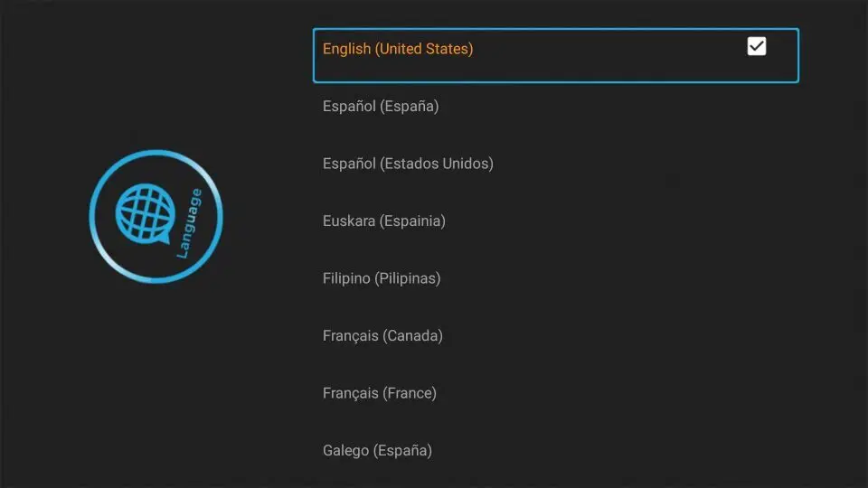Pick Euskara (Espainia) language option
The width and height of the screenshot is (868, 488).
(x=555, y=221)
